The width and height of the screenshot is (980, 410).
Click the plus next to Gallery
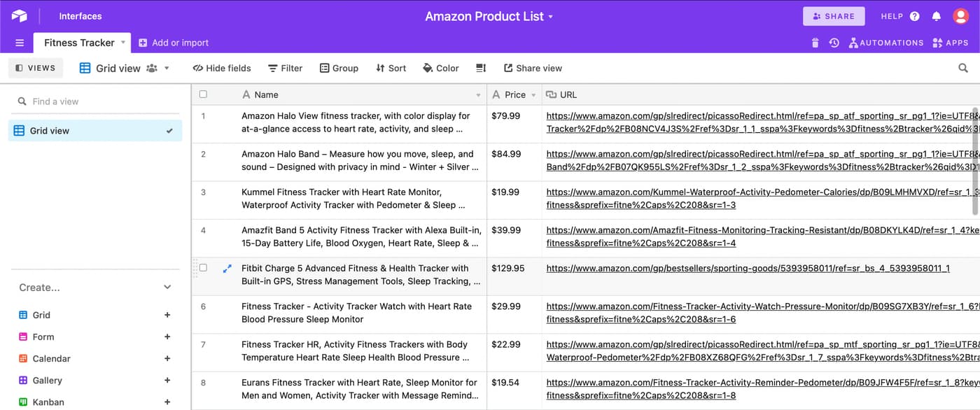point(167,380)
